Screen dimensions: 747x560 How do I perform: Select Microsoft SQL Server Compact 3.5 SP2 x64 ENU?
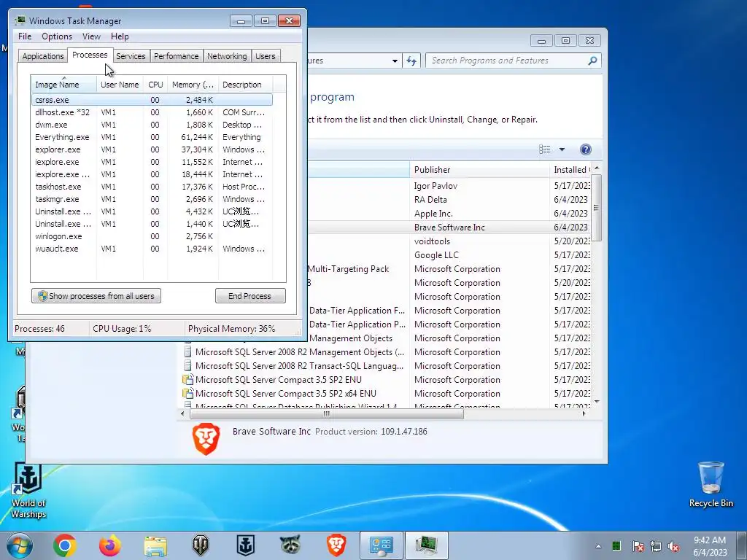click(x=285, y=393)
